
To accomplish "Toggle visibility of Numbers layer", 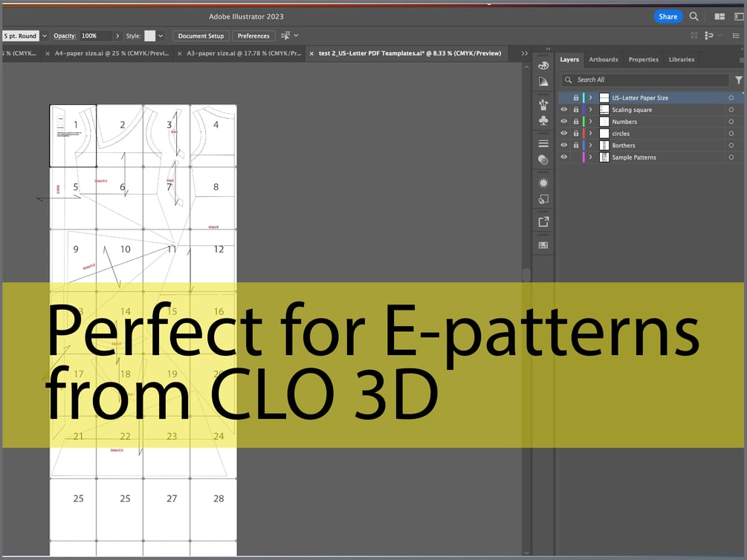I will click(564, 121).
